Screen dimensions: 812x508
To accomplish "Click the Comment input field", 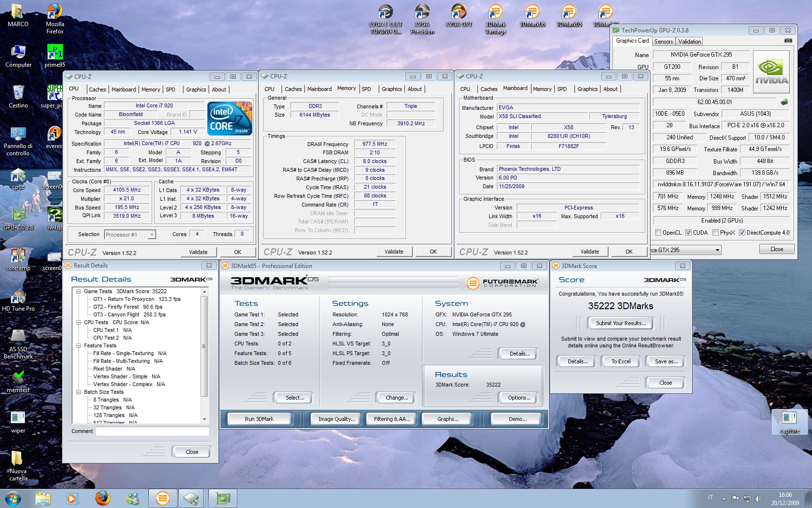I will (x=152, y=431).
